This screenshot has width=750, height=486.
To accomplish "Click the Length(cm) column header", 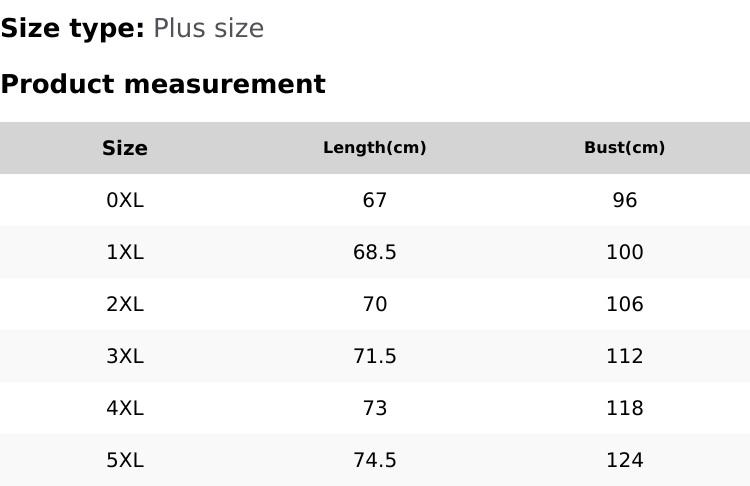I will 375,148.
